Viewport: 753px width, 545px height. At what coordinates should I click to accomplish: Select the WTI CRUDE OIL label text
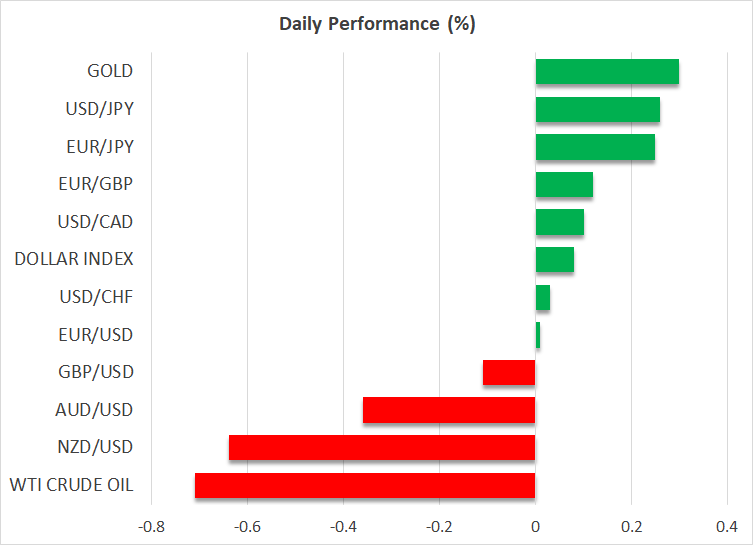(x=70, y=485)
